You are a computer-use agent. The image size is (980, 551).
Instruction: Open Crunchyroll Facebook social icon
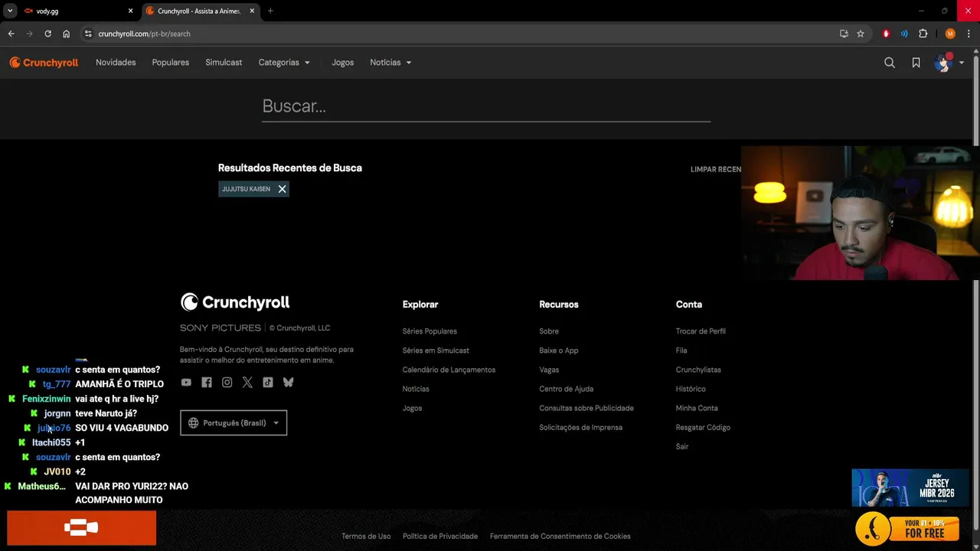click(x=207, y=383)
